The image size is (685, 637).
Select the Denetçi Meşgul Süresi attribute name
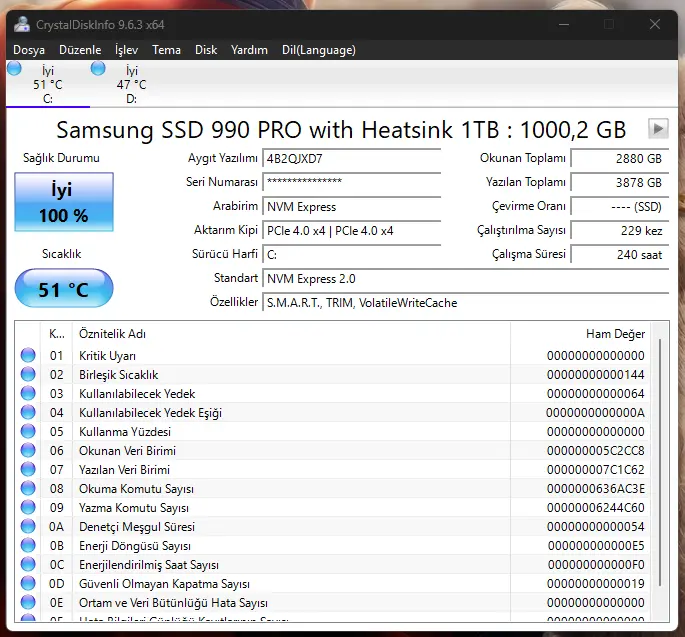coord(137,527)
